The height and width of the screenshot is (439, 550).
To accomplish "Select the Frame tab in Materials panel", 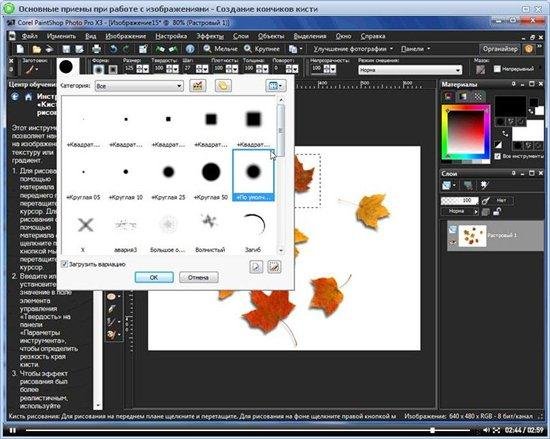I will (448, 96).
